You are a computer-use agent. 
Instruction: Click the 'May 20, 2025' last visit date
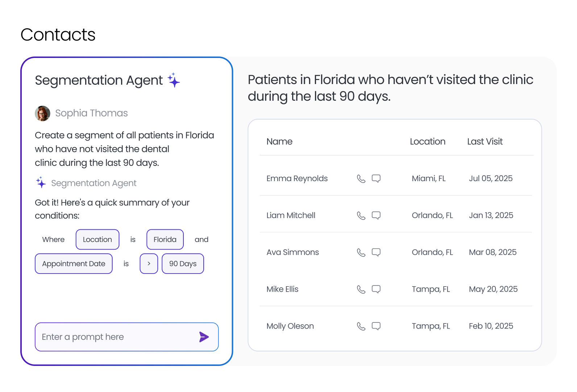pyautogui.click(x=493, y=289)
